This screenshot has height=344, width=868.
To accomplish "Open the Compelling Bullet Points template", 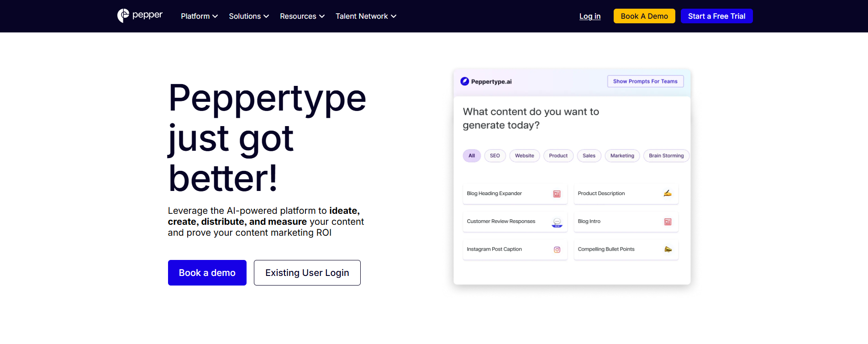I will tap(626, 249).
